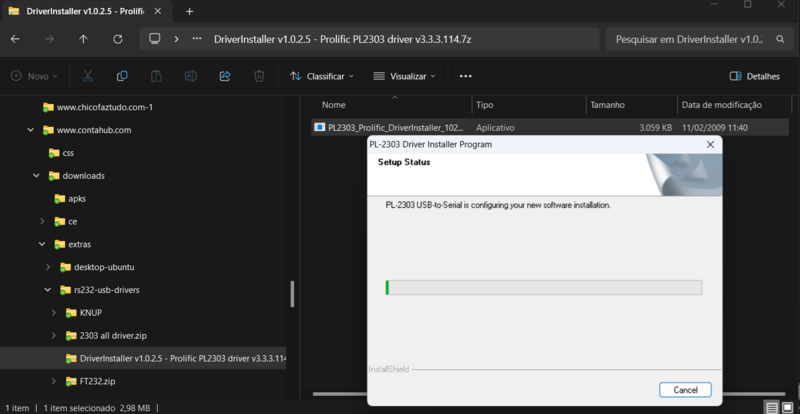Go back using the Back arrow
800x414 pixels.
point(15,39)
